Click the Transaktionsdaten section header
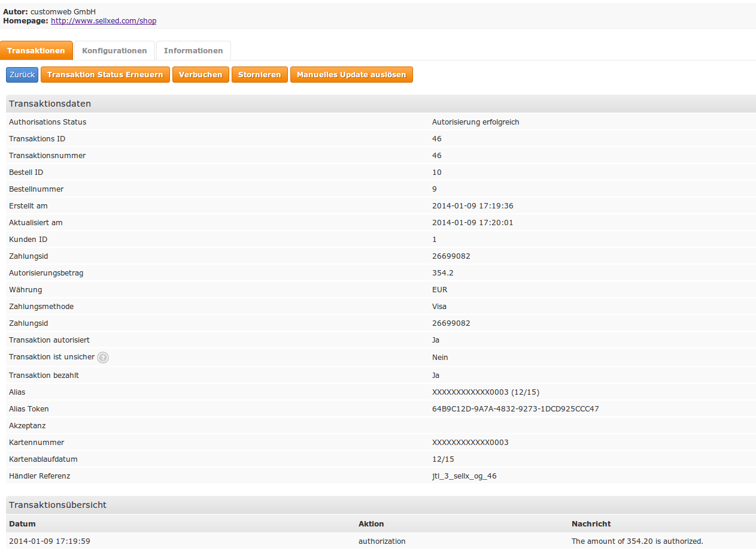This screenshot has height=557, width=756. click(50, 104)
